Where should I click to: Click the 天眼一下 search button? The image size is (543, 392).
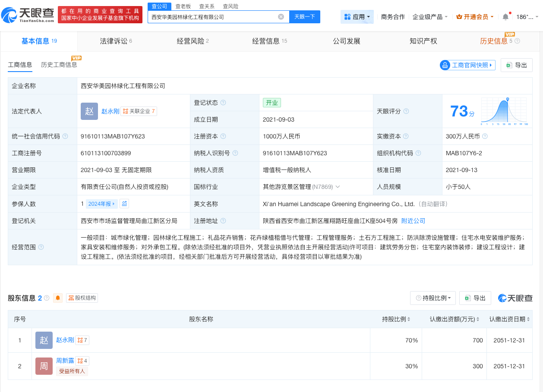point(305,17)
